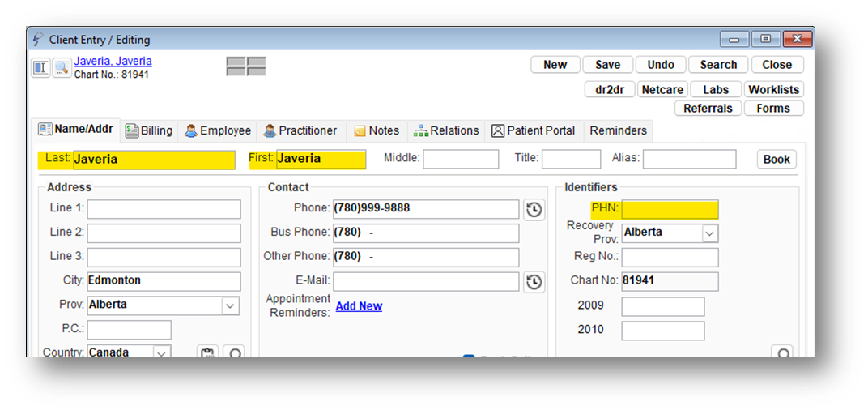The width and height of the screenshot is (868, 410).
Task: Expand the Prov dropdown showing Alberta
Action: point(230,305)
